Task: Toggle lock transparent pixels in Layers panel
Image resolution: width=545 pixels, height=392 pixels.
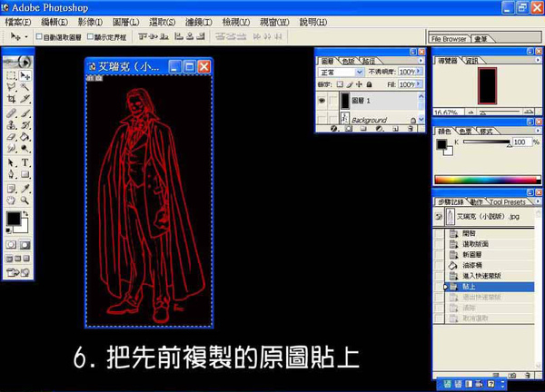Action: [340, 84]
